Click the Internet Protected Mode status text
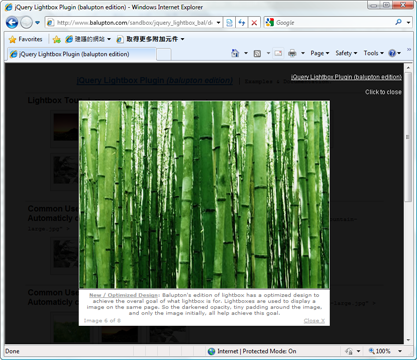 pos(257,351)
